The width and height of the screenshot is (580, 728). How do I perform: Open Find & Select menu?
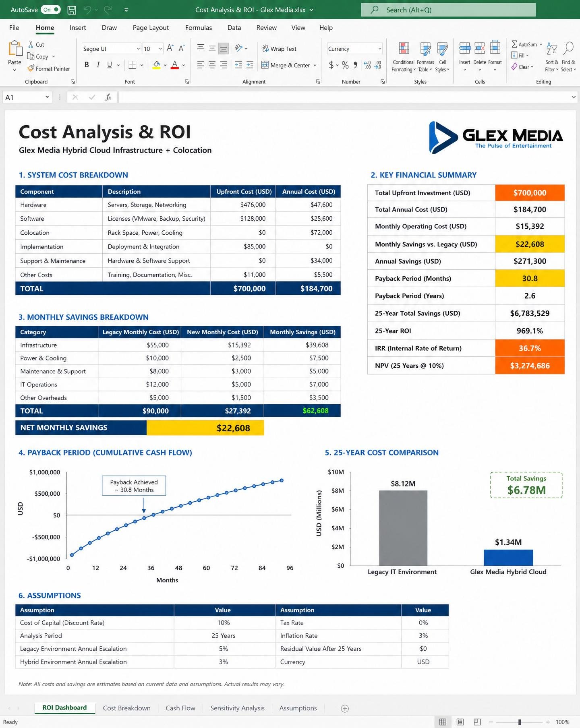[x=568, y=57]
